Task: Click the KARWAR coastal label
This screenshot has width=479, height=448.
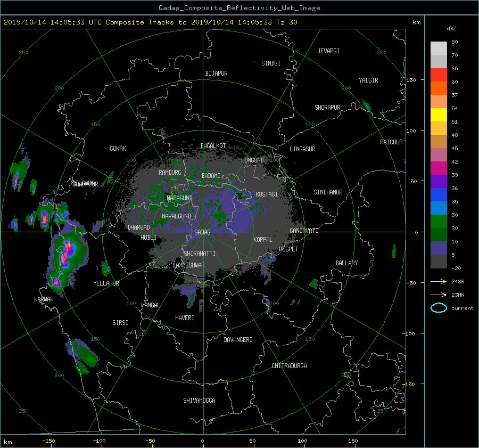Action: click(x=44, y=299)
